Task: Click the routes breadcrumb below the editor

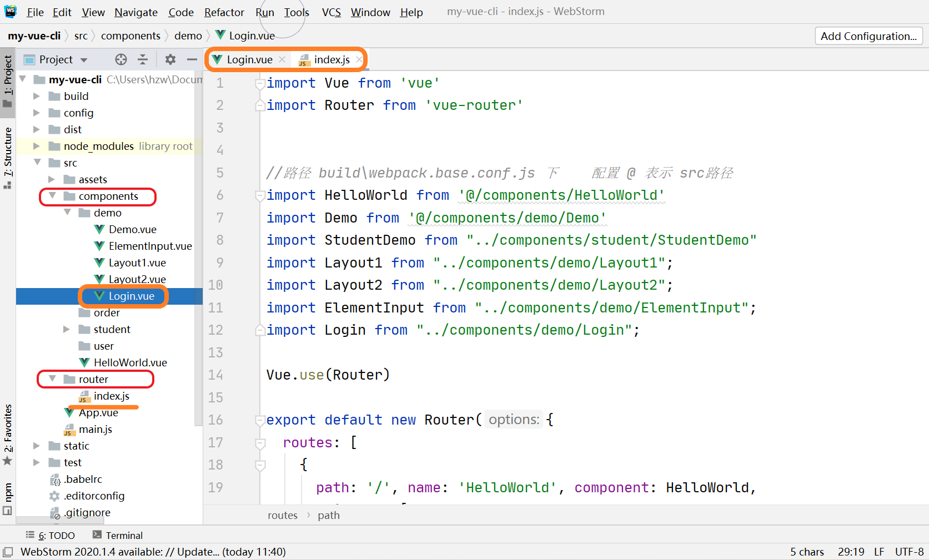Action: 283,515
